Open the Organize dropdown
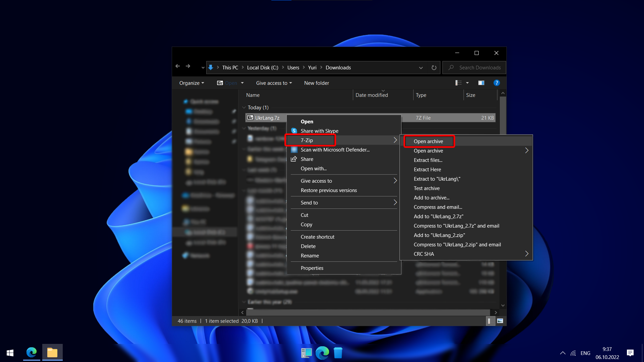The width and height of the screenshot is (644, 362). pyautogui.click(x=192, y=83)
